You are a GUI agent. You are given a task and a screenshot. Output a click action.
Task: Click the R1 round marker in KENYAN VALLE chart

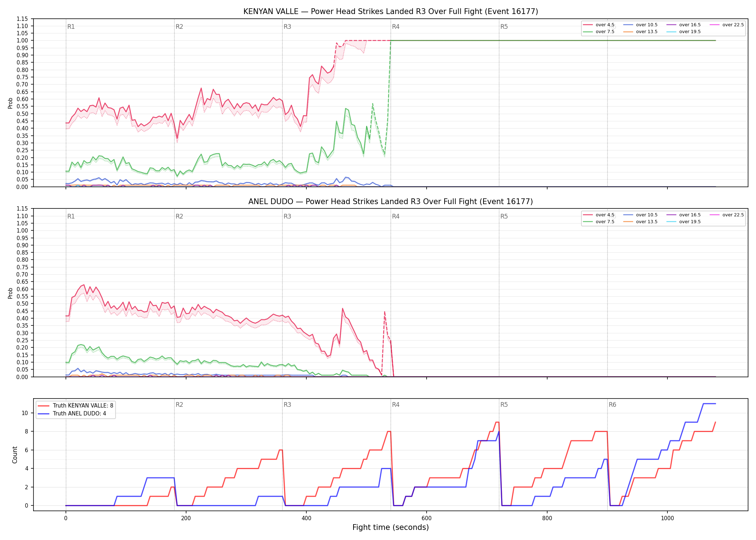pos(71,27)
